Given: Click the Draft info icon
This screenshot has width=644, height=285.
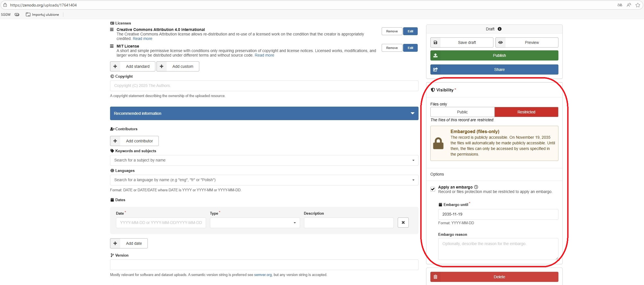Looking at the screenshot, I should pyautogui.click(x=500, y=29).
